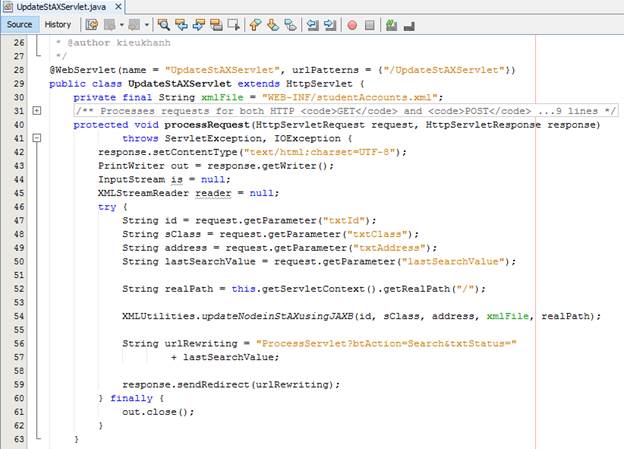Click the Last Edit toolbar icon
Image resolution: width=624 pixels, height=449 pixels.
pyautogui.click(x=92, y=25)
